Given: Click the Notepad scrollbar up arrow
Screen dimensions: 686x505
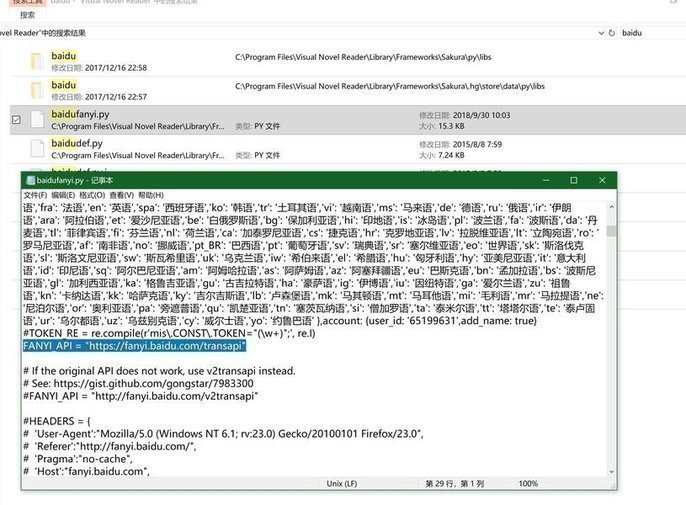Looking at the screenshot, I should click(611, 207).
